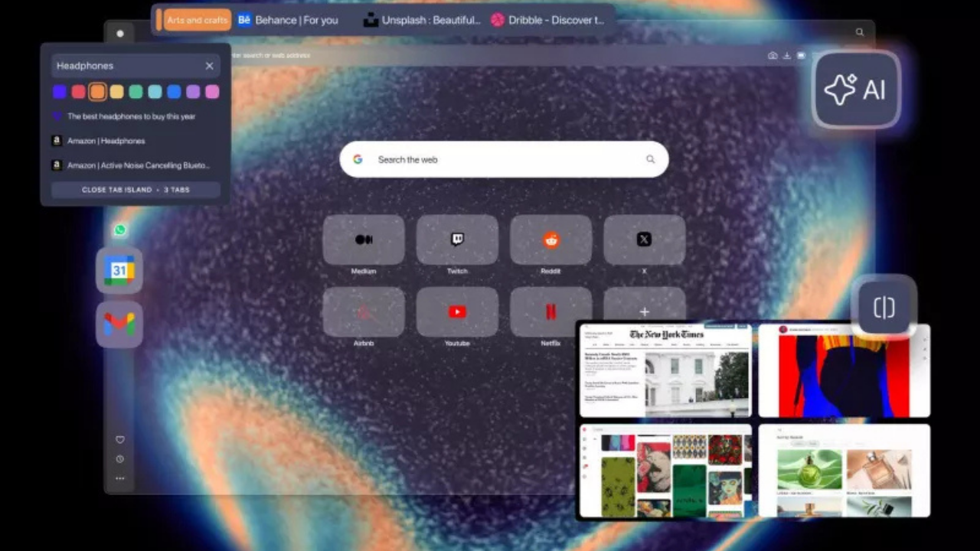Open Gmail from the sidebar
Screen dimensions: 980x551
119,324
